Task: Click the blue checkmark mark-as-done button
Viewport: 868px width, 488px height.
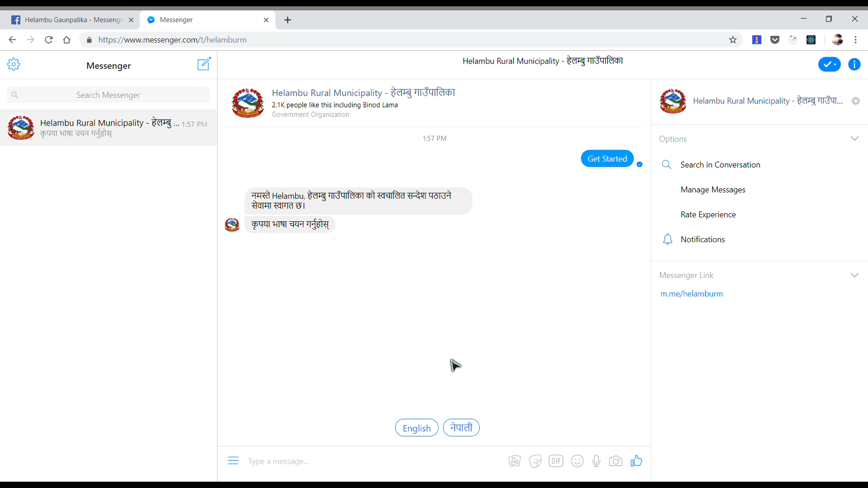Action: click(830, 65)
